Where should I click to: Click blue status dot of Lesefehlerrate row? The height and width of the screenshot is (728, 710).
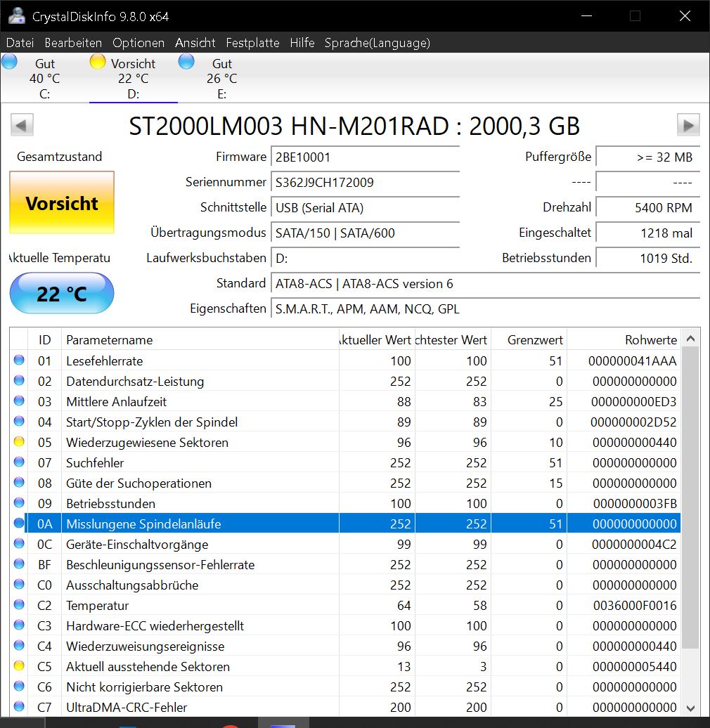click(x=19, y=360)
